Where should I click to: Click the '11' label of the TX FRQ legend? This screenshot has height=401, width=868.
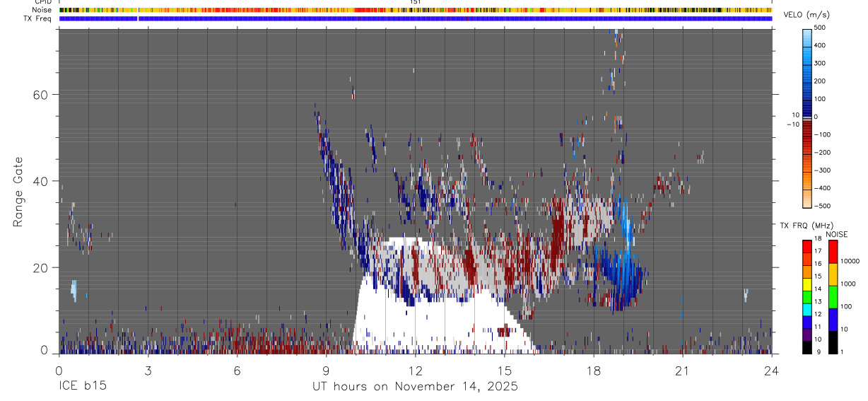pos(817,327)
